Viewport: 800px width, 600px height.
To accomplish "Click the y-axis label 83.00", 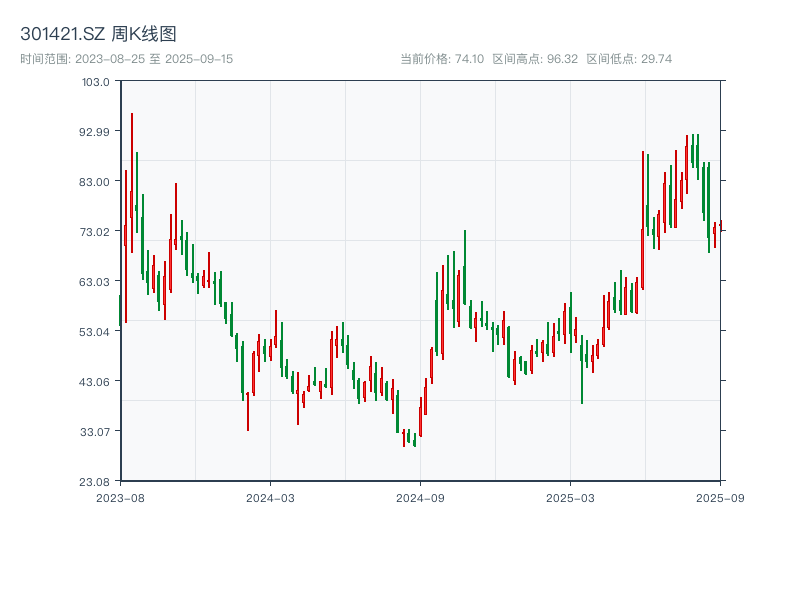I will click(x=94, y=182).
